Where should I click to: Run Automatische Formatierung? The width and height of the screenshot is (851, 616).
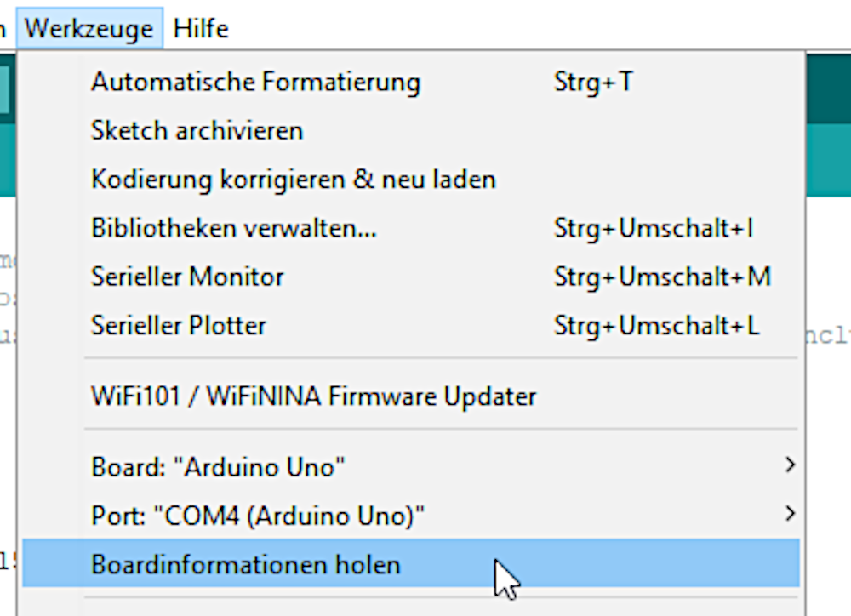tap(255, 83)
